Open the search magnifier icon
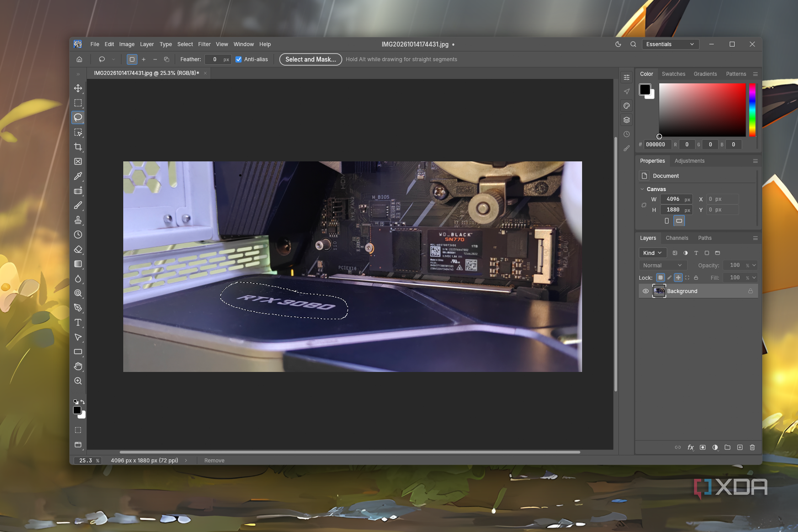 633,44
